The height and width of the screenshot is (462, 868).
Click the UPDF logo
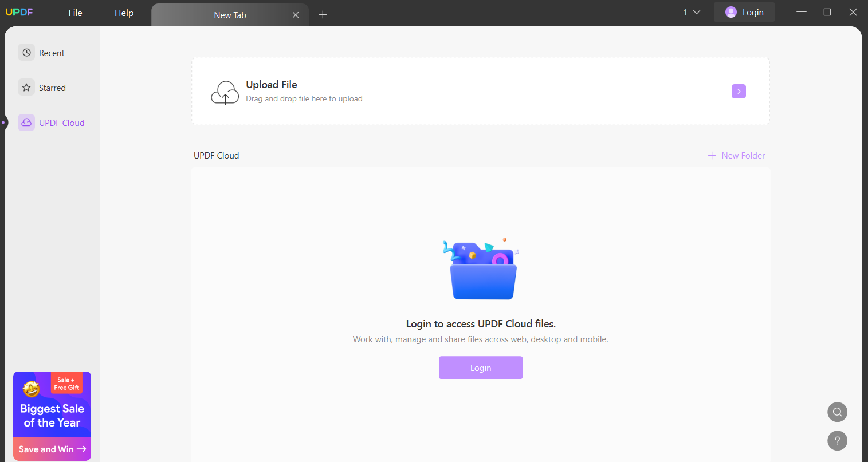click(19, 11)
